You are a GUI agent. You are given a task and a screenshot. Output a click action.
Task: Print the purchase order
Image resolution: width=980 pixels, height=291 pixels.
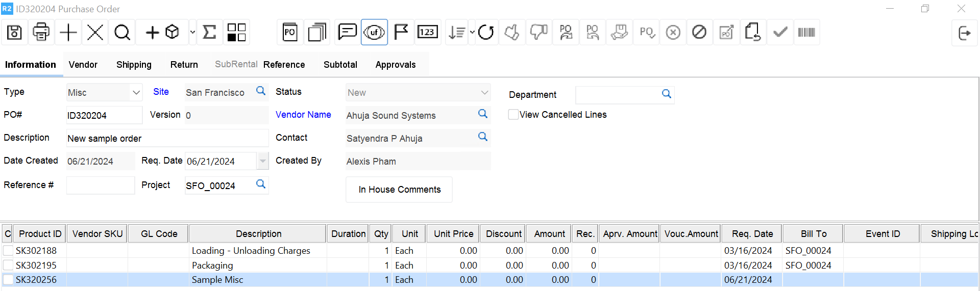pos(41,33)
